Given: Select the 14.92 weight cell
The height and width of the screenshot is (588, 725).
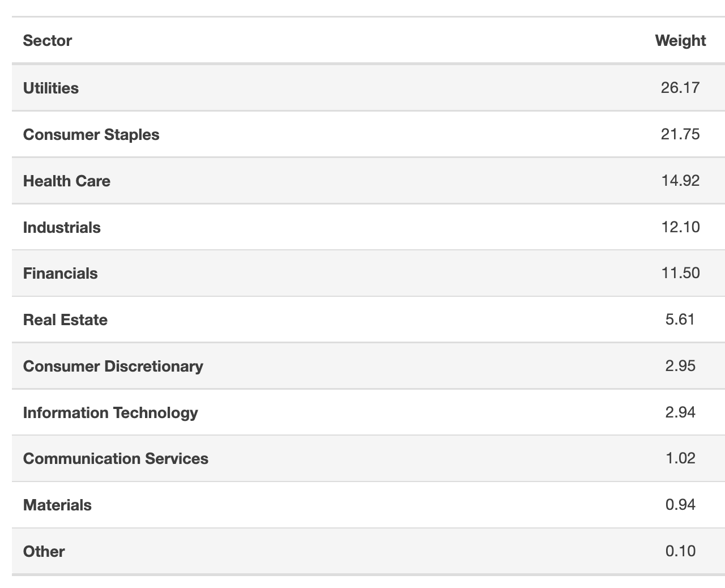Looking at the screenshot, I should (680, 181).
